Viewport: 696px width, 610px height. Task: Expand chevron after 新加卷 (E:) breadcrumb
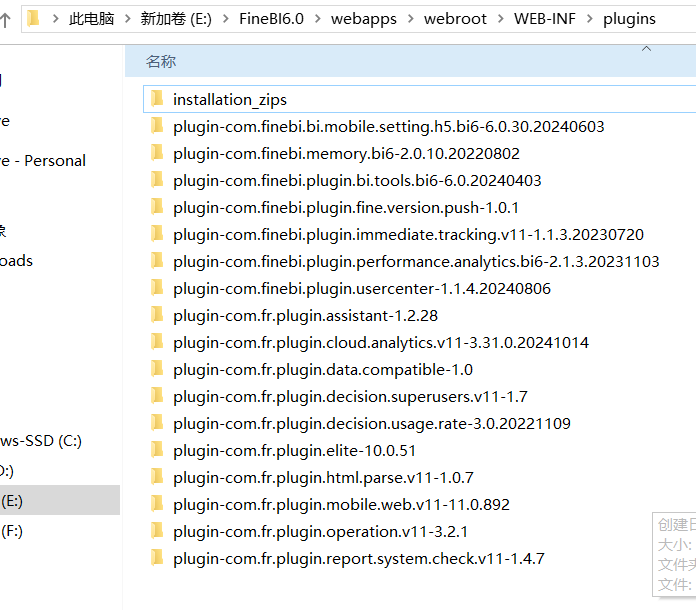pyautogui.click(x=225, y=19)
